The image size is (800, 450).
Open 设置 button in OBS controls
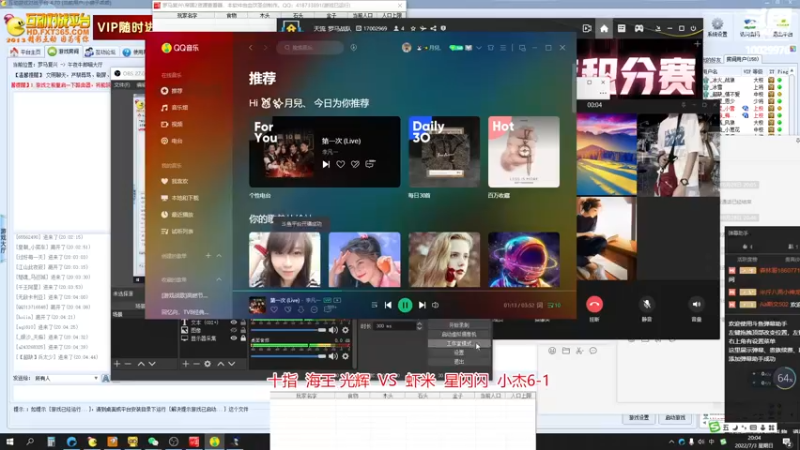pyautogui.click(x=459, y=353)
